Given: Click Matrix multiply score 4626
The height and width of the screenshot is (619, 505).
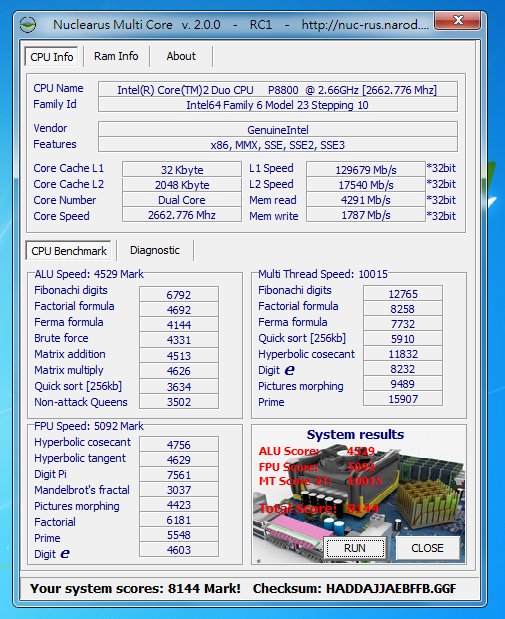Looking at the screenshot, I should 179,371.
